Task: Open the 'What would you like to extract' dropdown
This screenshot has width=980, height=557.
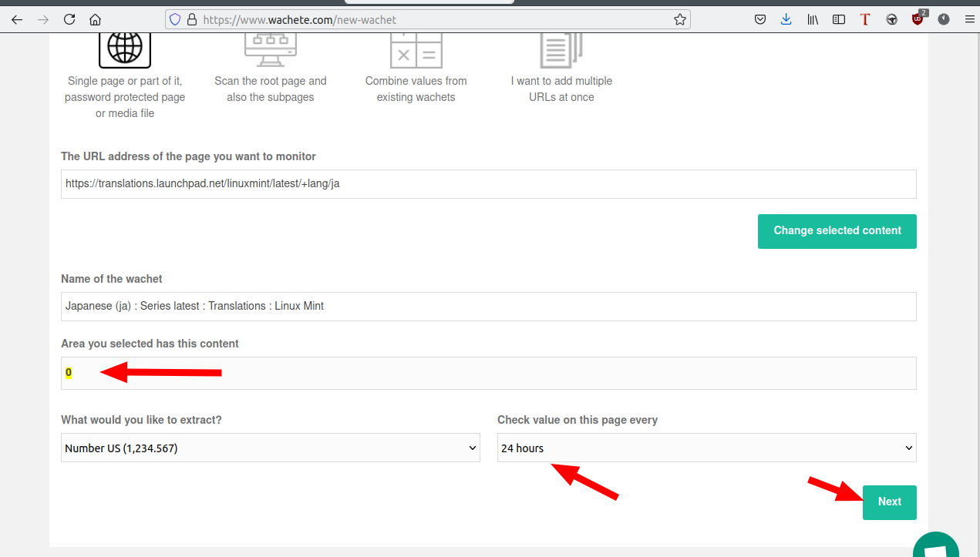Action: point(271,448)
